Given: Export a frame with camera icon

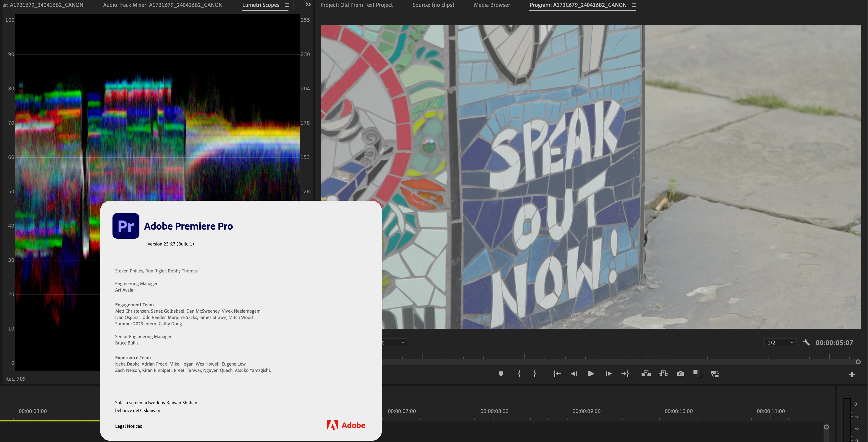Looking at the screenshot, I should point(681,374).
